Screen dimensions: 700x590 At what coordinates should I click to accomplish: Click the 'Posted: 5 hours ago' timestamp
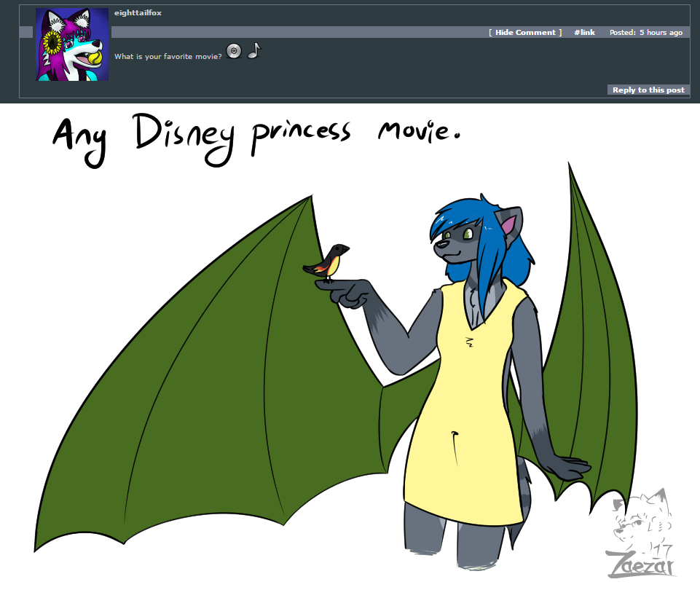pyautogui.click(x=646, y=33)
